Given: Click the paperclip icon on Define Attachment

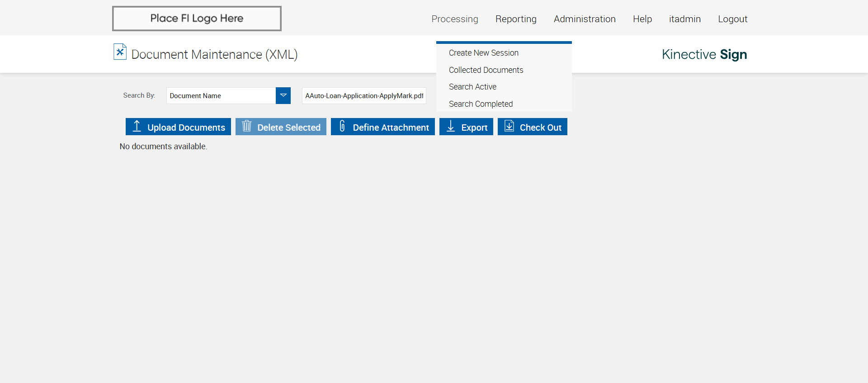Looking at the screenshot, I should point(342,126).
